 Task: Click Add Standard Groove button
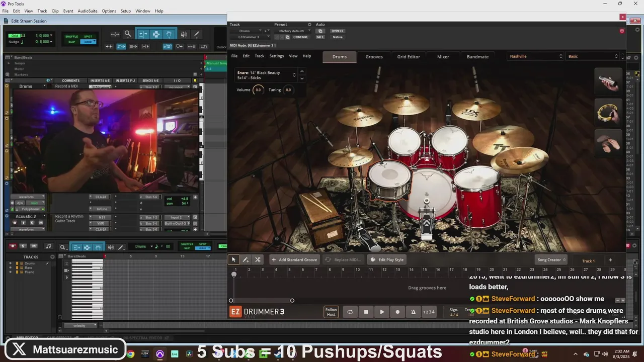[294, 260]
